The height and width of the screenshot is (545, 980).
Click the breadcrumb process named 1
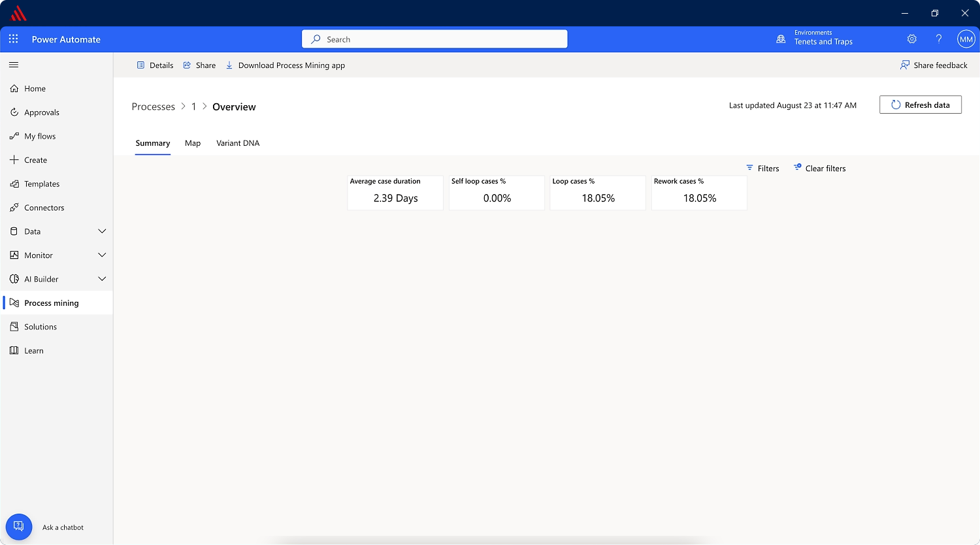(x=193, y=107)
